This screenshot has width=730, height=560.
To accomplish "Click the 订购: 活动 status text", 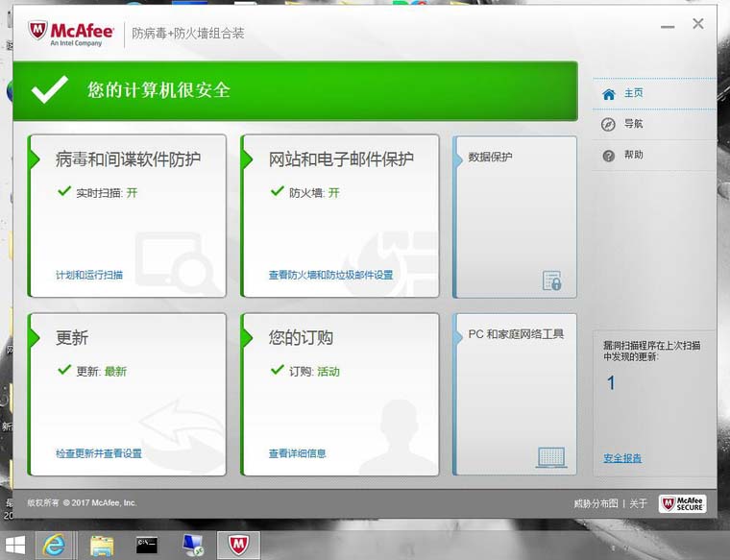I will [314, 372].
